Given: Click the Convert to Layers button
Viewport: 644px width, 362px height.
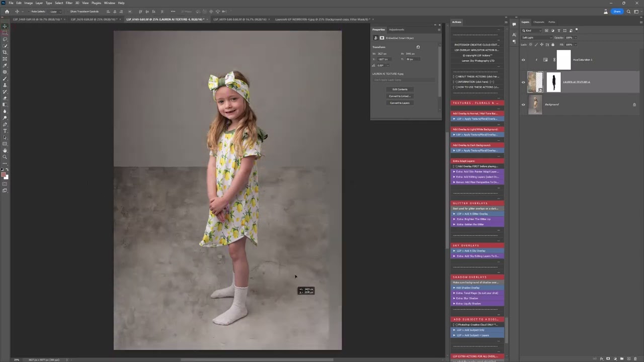Looking at the screenshot, I should [400, 103].
